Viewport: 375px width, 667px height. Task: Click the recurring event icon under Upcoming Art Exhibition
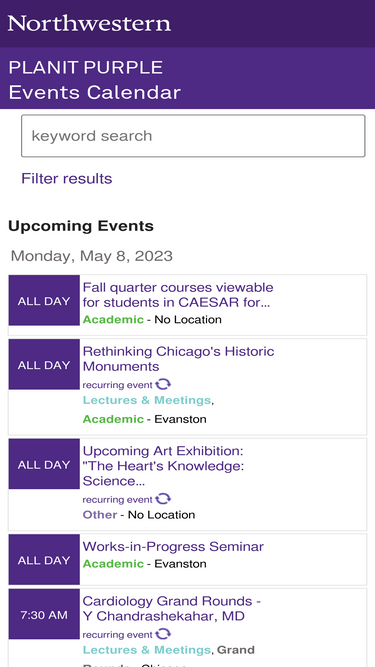pyautogui.click(x=163, y=499)
